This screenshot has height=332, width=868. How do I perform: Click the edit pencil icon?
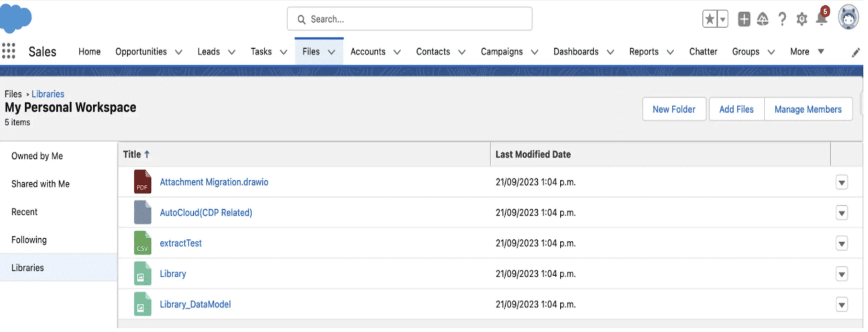click(x=856, y=51)
